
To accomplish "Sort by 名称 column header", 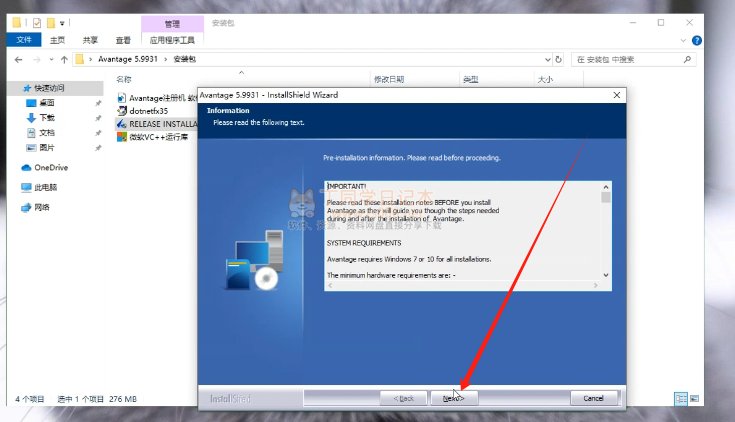I will click(124, 79).
